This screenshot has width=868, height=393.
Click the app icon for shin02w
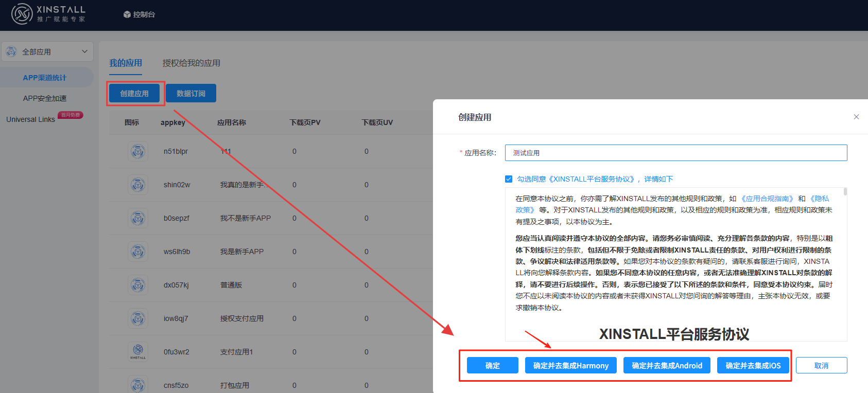[137, 185]
